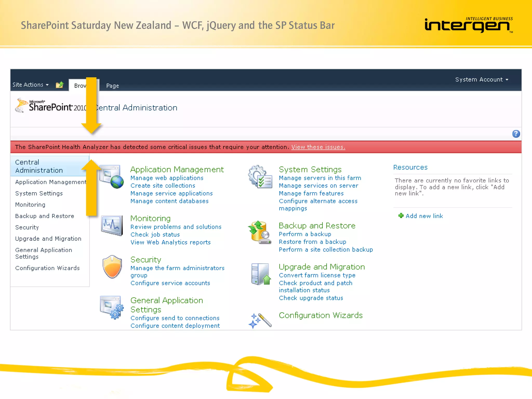Click the Application Management globe icon

coord(112,176)
